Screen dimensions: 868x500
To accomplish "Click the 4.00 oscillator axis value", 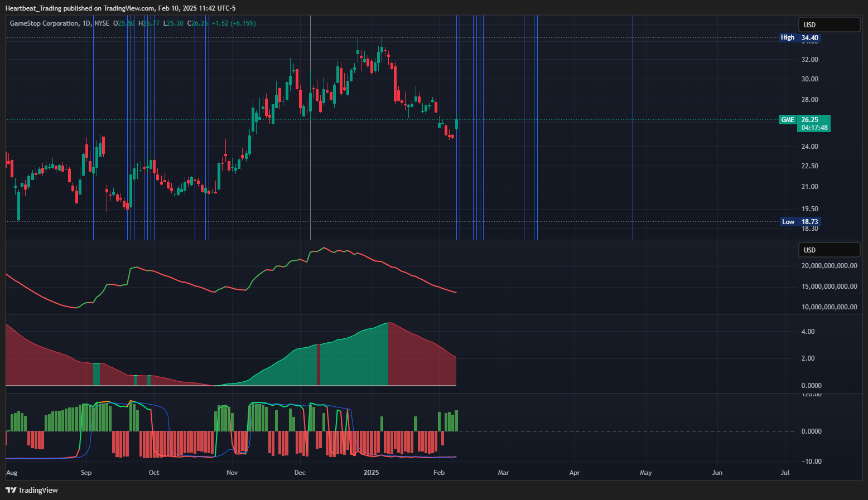I will pyautogui.click(x=808, y=332).
